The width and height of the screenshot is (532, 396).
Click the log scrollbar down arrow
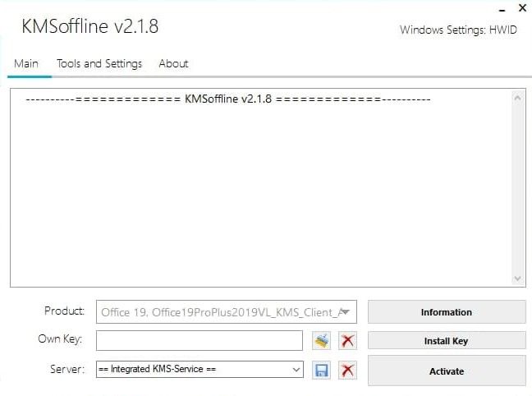(x=517, y=279)
